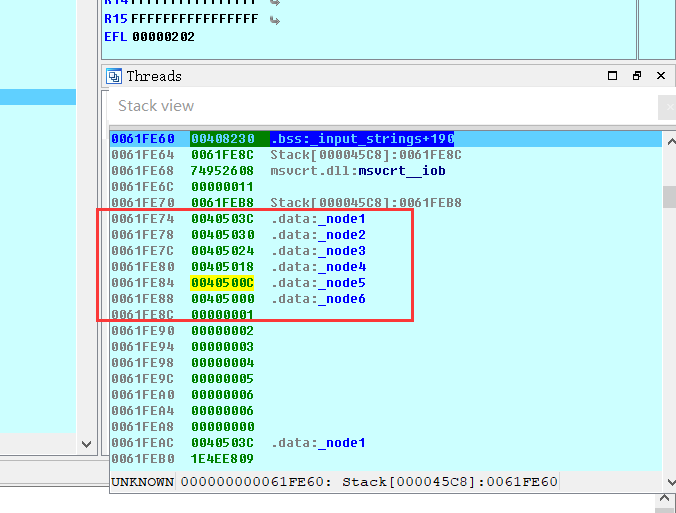Click the UNKNOWN status bar label

[x=142, y=482]
